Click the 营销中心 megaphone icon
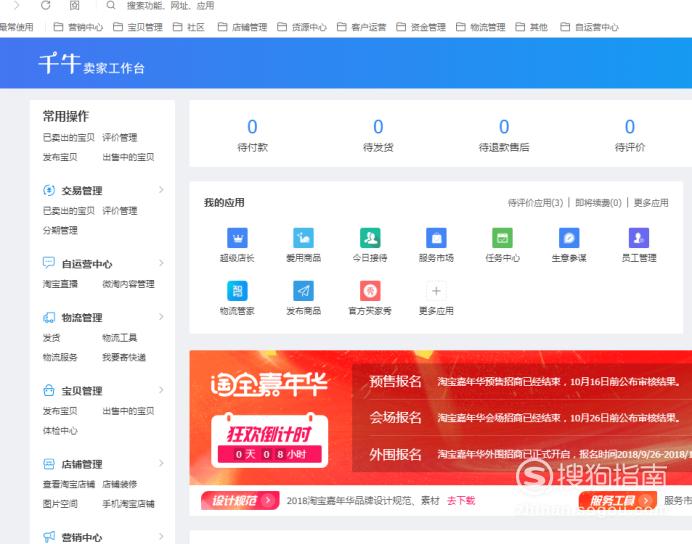The height and width of the screenshot is (544, 692). [x=49, y=537]
